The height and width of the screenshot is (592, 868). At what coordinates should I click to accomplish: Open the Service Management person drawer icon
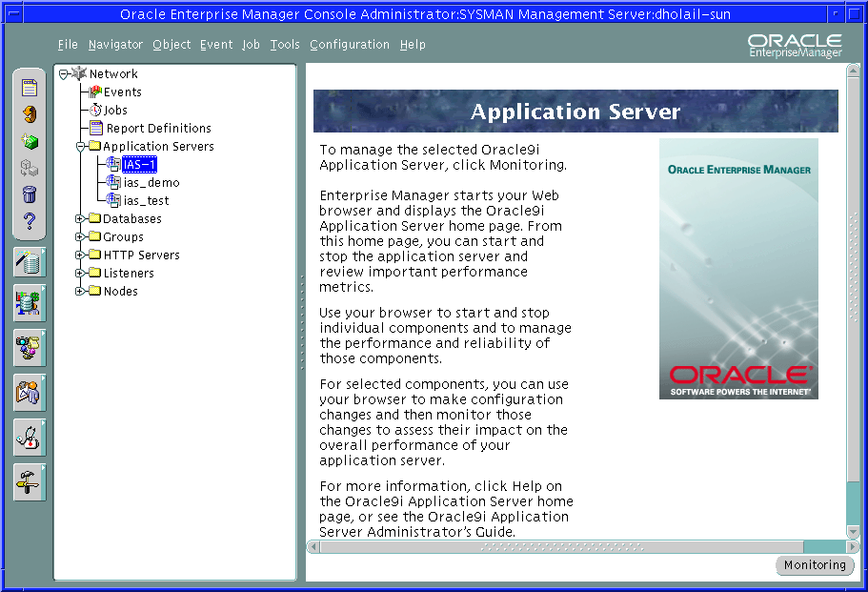[30, 393]
